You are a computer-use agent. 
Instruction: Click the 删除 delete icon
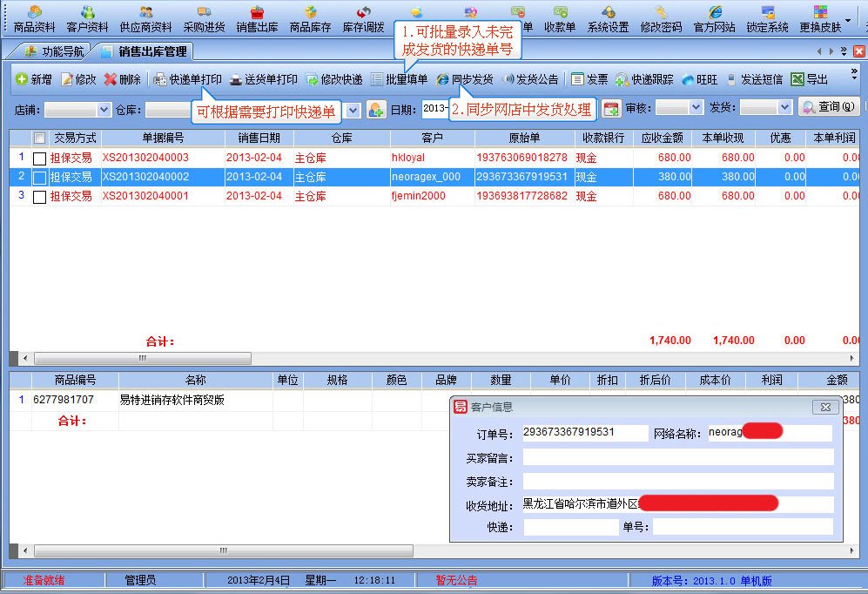point(123,79)
